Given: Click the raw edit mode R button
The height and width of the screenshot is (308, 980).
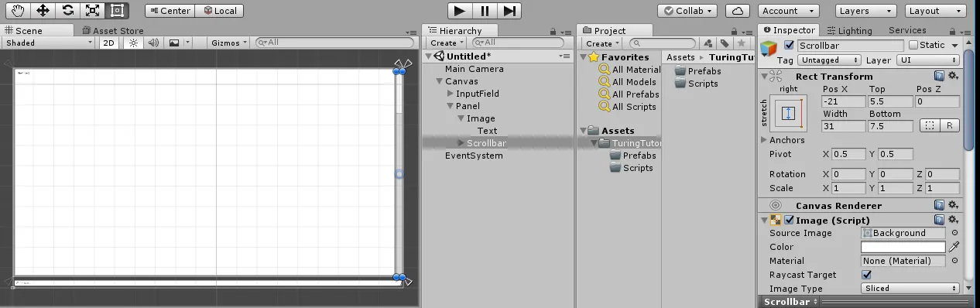Looking at the screenshot, I should [x=950, y=125].
